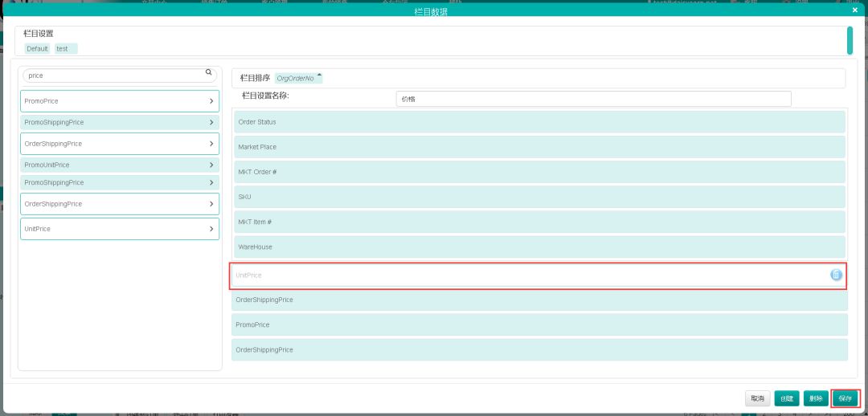The image size is (868, 416).
Task: Click the search magnifier icon
Action: [x=209, y=72]
